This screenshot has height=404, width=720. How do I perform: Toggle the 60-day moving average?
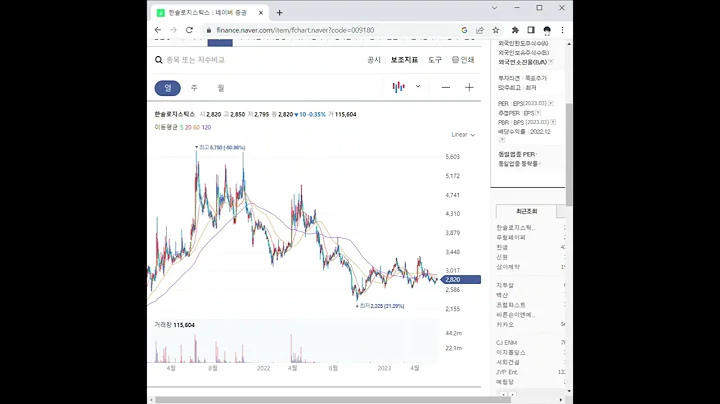click(x=197, y=127)
